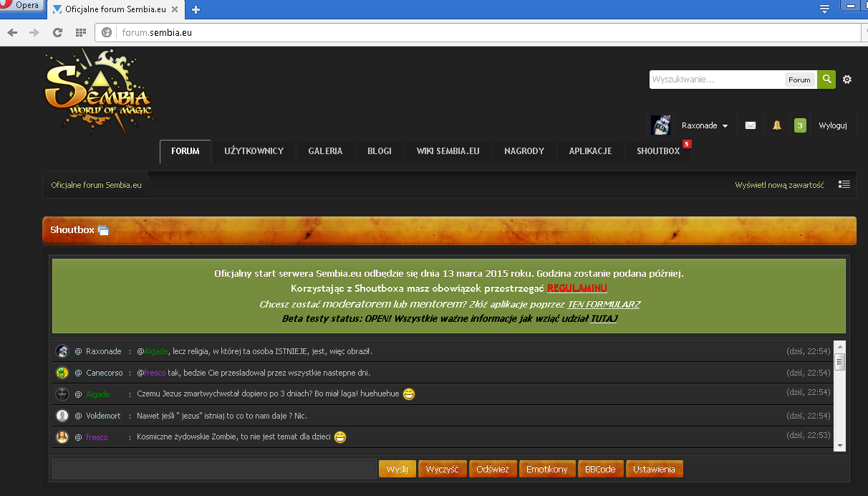Open the GALERIA navigation tab
868x496 pixels.
325,151
